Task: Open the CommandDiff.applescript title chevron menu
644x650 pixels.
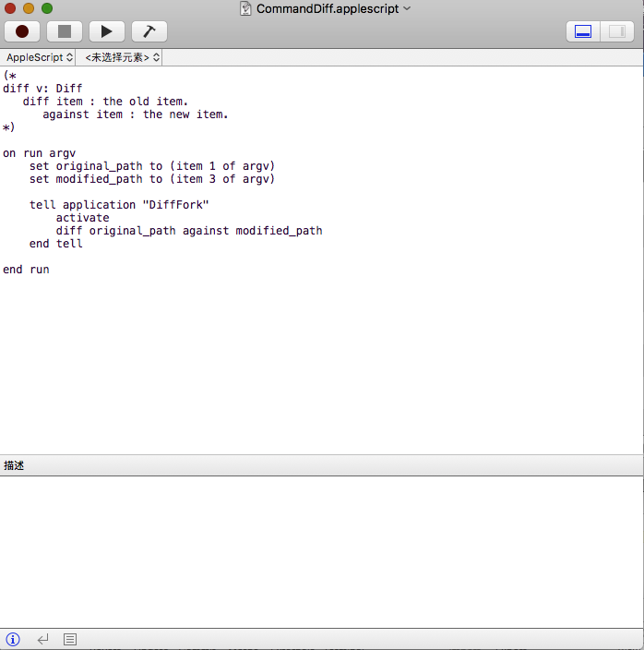Action: [x=407, y=8]
